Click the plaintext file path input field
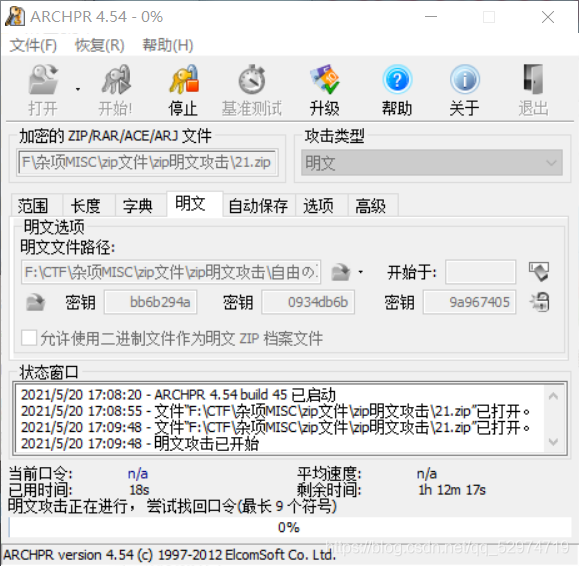This screenshot has height=566, width=579. tap(171, 272)
